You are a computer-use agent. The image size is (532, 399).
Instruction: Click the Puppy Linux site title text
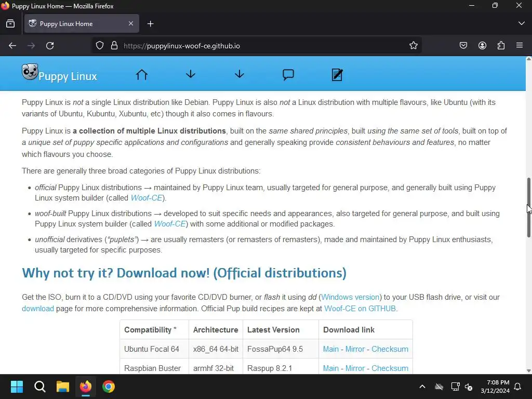68,76
